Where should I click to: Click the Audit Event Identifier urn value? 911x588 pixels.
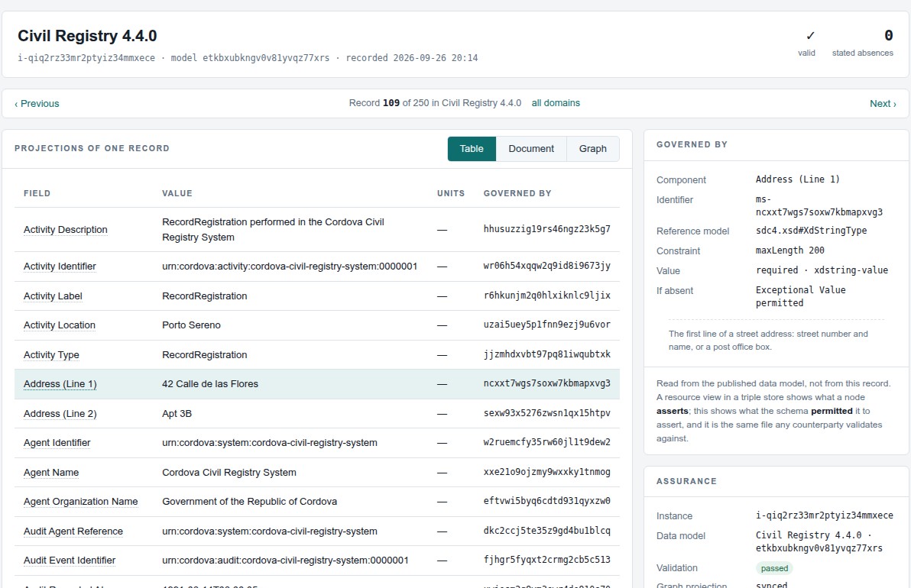pyautogui.click(x=285, y=561)
